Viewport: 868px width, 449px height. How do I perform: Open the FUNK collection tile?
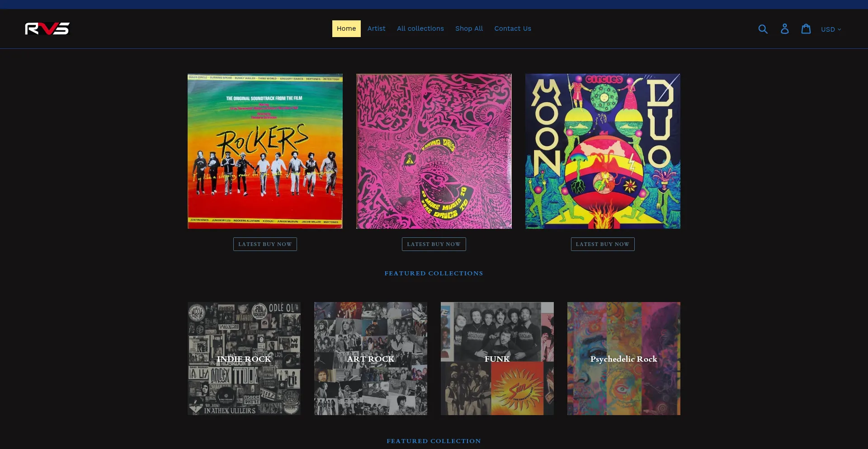click(x=497, y=359)
